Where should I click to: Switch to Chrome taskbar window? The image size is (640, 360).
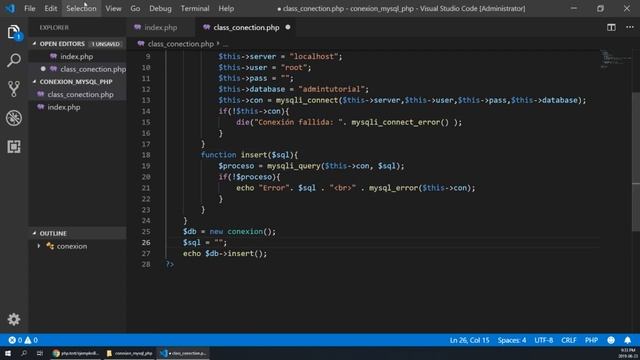pyautogui.click(x=76, y=353)
